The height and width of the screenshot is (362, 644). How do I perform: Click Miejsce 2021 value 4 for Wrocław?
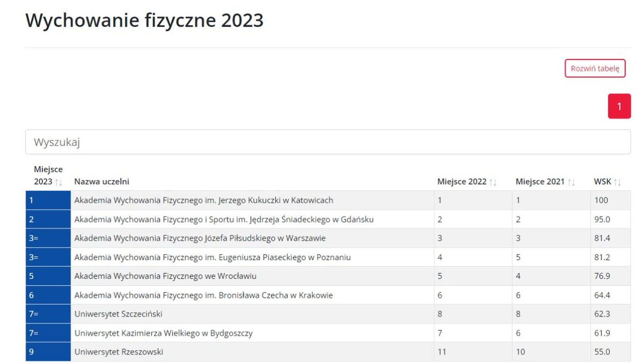pyautogui.click(x=518, y=276)
